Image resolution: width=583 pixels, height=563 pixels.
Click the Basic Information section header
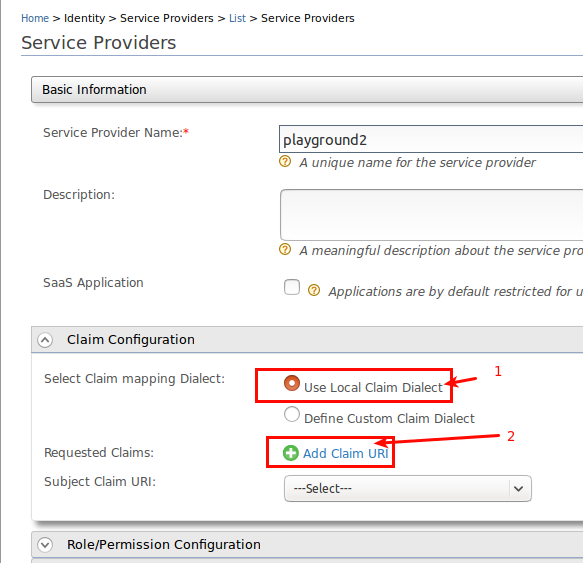coord(307,90)
